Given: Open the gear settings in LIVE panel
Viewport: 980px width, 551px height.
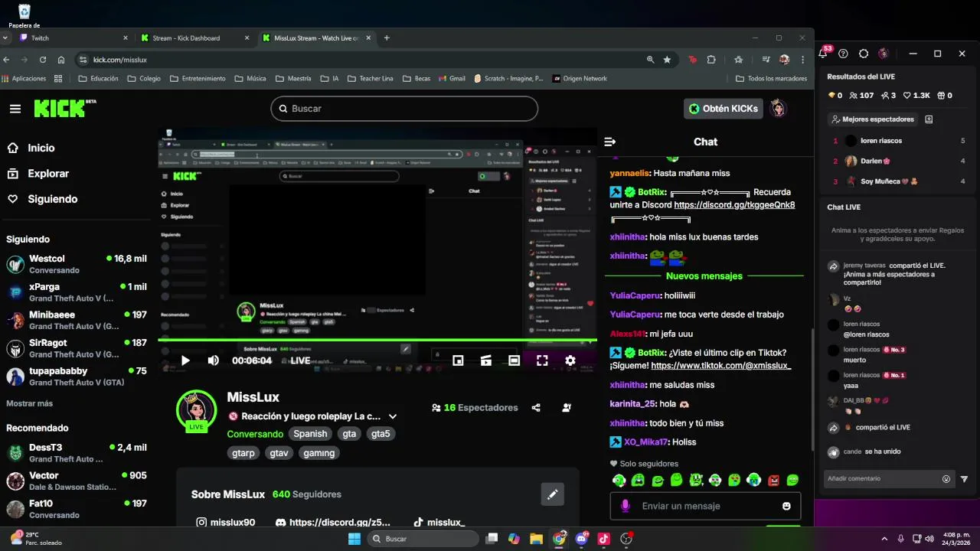Looking at the screenshot, I should [x=864, y=54].
